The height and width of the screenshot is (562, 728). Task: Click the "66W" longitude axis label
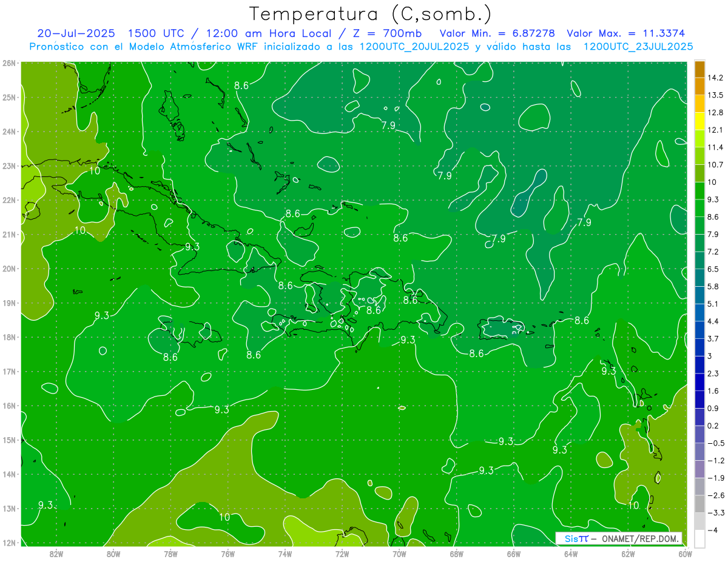point(514,554)
